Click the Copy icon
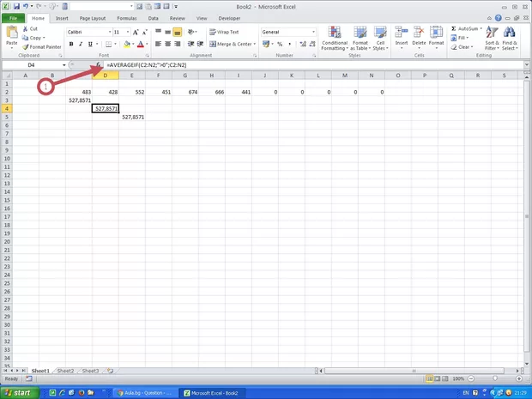 pyautogui.click(x=25, y=38)
